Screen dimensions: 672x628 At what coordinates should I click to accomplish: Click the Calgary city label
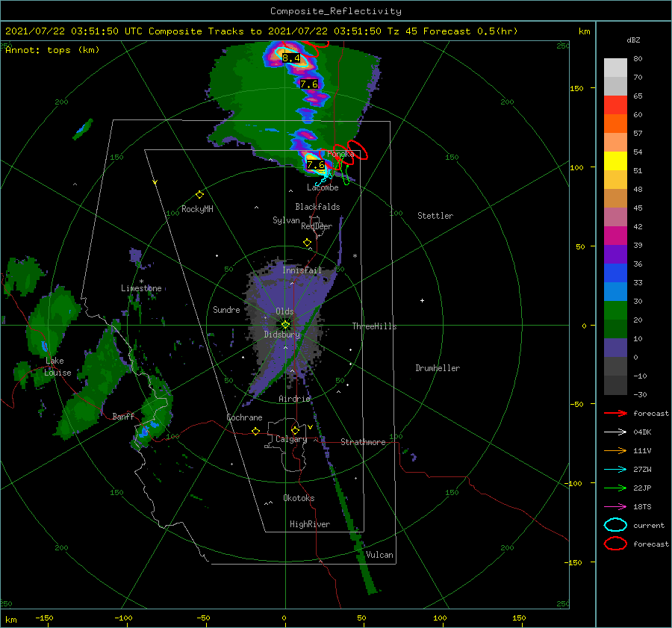[291, 439]
